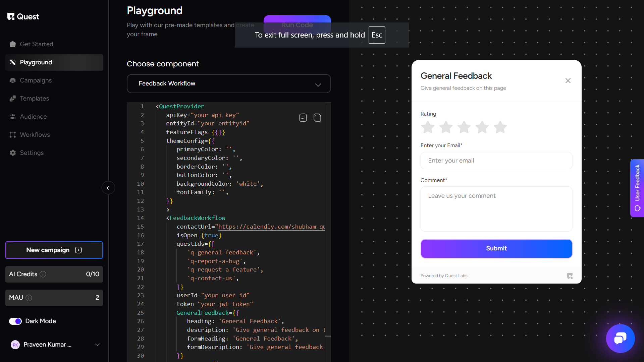This screenshot has width=644, height=362.
Task: Select the first rating star
Action: click(428, 127)
